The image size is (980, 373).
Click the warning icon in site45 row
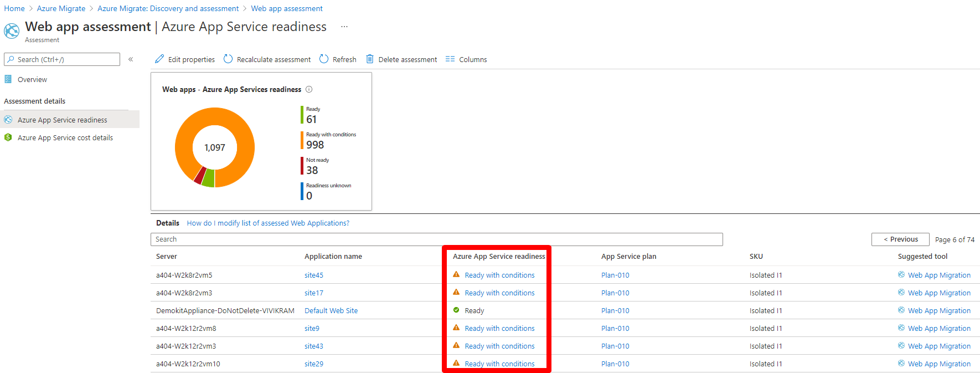(x=456, y=274)
